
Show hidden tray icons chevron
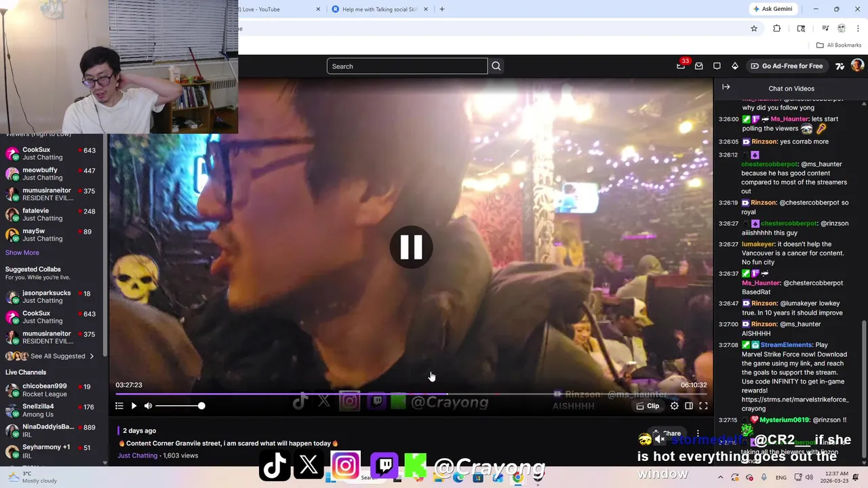point(720,477)
